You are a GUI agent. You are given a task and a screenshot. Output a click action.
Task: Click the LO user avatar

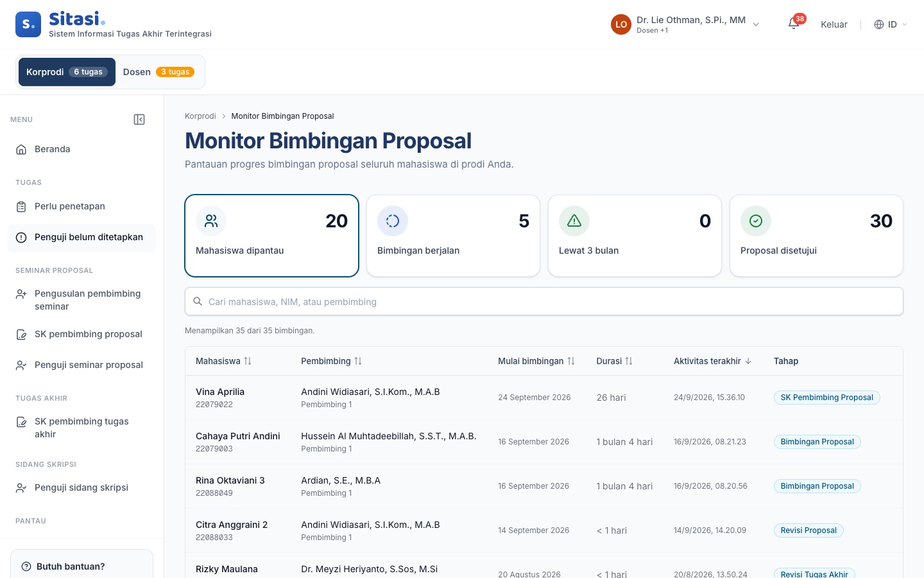pos(621,24)
